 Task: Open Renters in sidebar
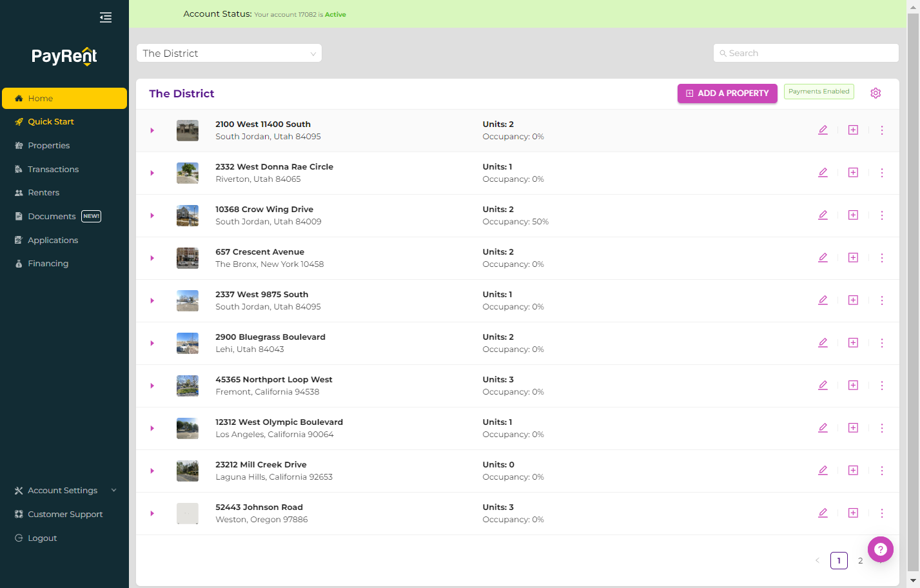[x=64, y=193]
